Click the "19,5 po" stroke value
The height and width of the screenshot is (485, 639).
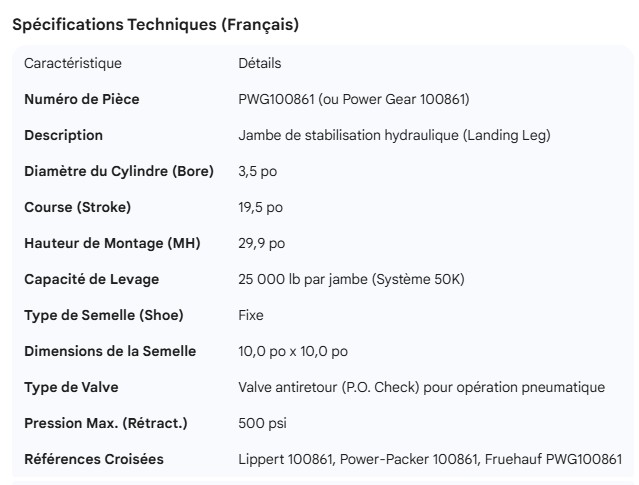[261, 207]
